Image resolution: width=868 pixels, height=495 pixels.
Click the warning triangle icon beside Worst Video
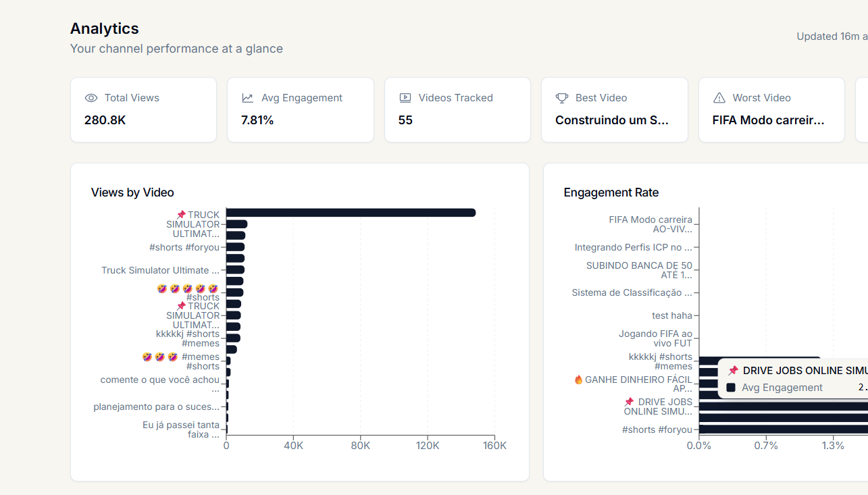(719, 98)
